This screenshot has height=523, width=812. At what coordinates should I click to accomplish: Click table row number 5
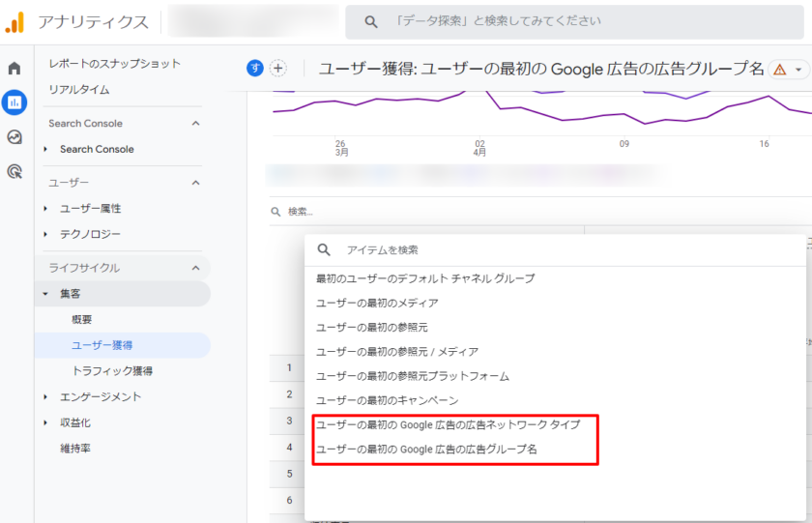(289, 474)
